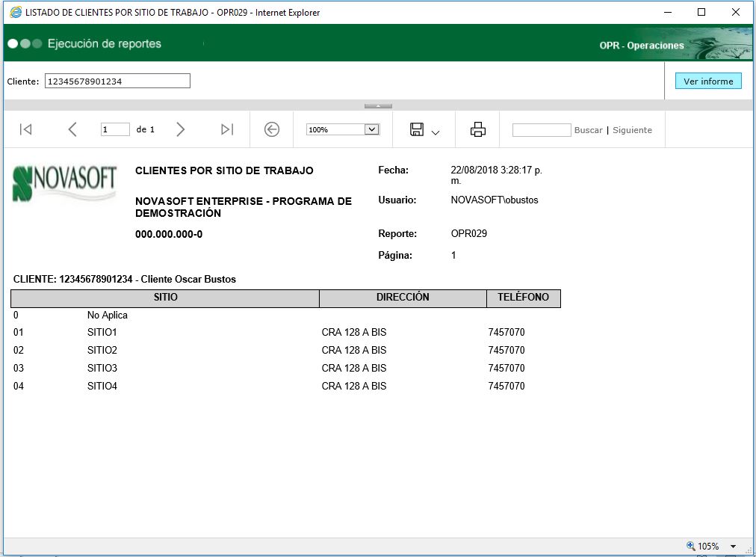756x557 pixels.
Task: Click the Novasoft logo image
Action: pyautogui.click(x=65, y=183)
